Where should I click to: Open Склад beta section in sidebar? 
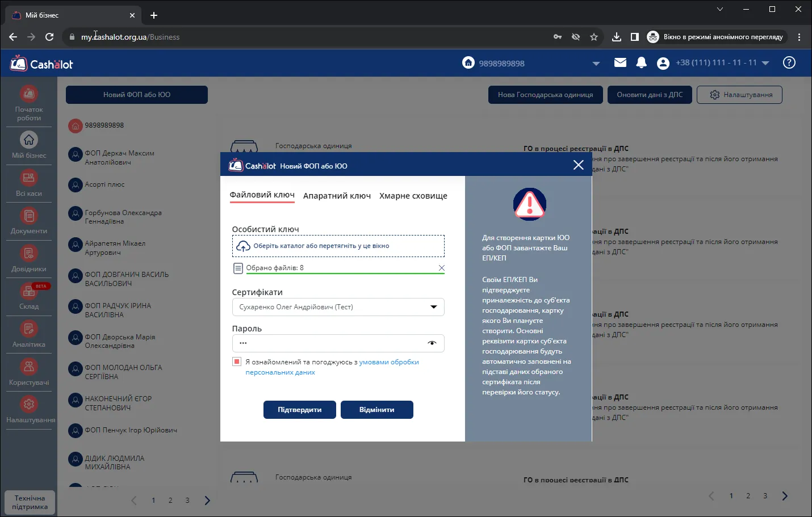[29, 297]
